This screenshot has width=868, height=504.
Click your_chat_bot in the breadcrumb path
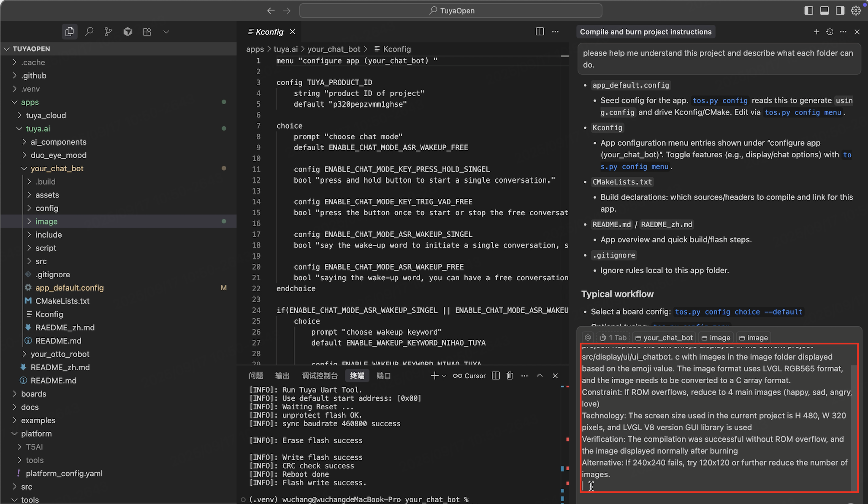click(x=334, y=49)
